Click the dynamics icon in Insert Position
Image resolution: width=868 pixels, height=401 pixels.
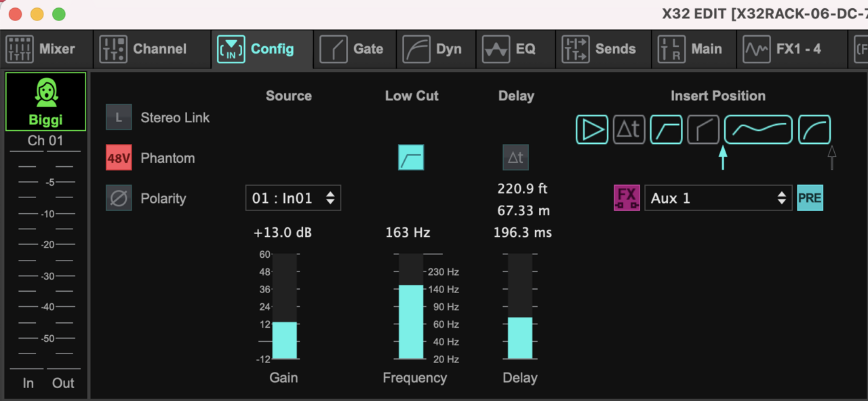click(814, 130)
